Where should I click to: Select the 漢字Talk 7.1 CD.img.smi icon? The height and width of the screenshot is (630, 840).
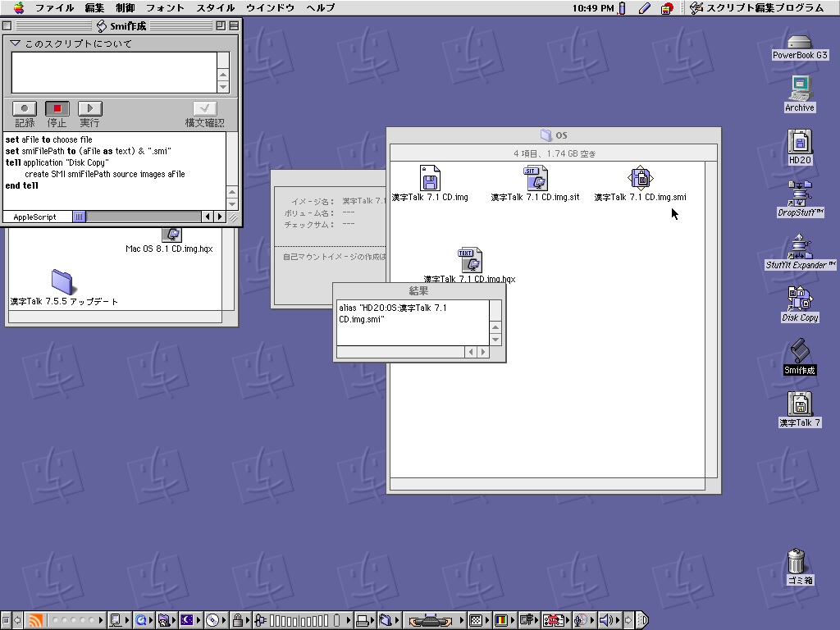click(640, 178)
